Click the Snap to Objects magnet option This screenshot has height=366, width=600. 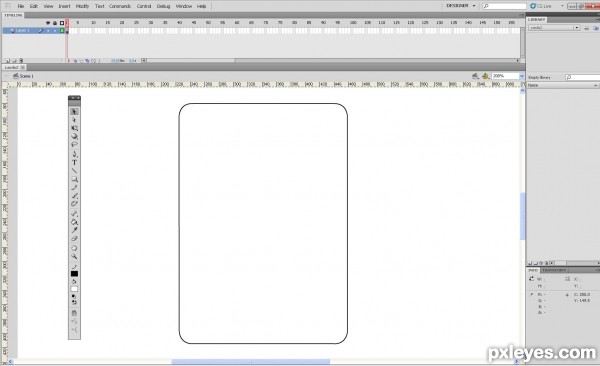74,313
